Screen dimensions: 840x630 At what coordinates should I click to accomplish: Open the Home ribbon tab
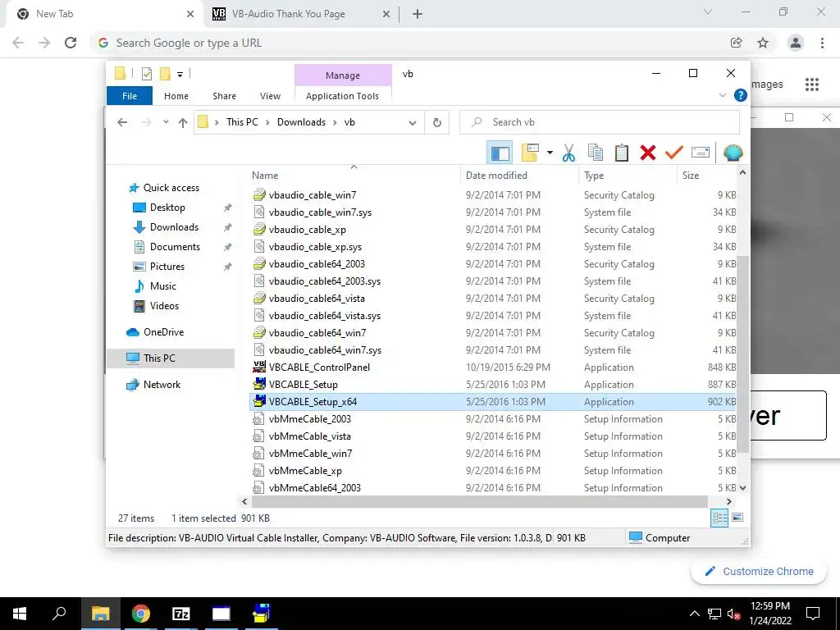[x=176, y=96]
